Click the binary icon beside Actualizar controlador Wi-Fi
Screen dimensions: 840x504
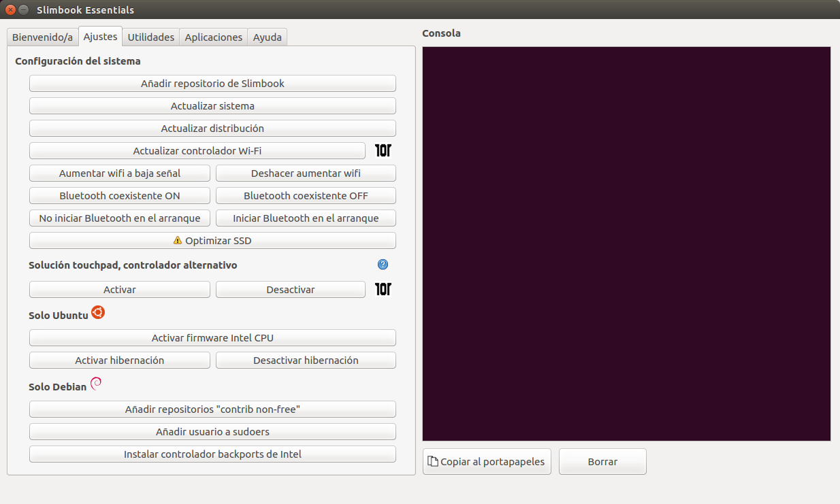tap(383, 150)
